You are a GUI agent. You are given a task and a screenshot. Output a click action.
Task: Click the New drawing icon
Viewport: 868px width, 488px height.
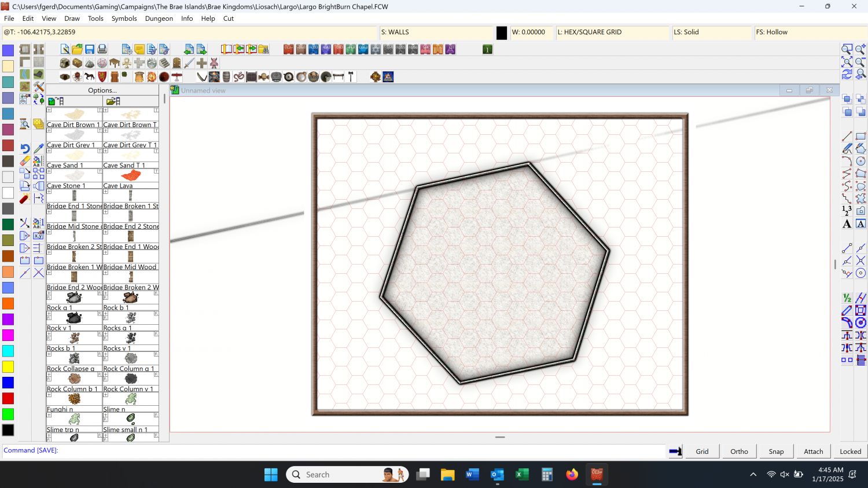click(x=65, y=49)
